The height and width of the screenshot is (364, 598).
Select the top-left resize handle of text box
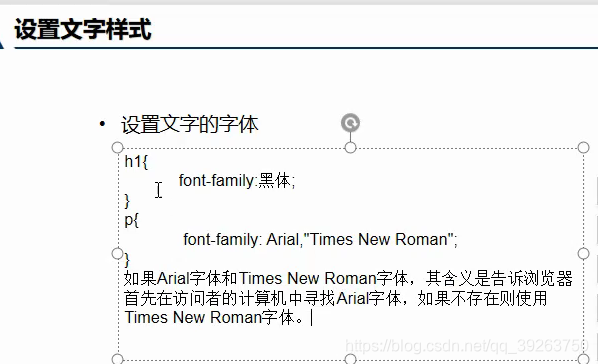click(x=117, y=148)
